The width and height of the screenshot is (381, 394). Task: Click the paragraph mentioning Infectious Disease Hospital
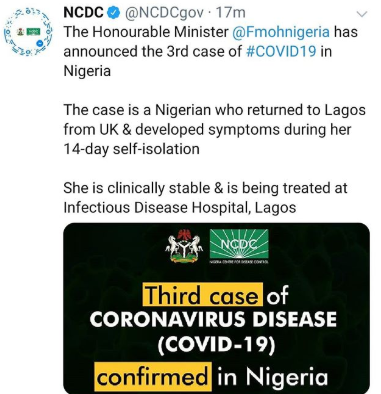[x=205, y=198]
